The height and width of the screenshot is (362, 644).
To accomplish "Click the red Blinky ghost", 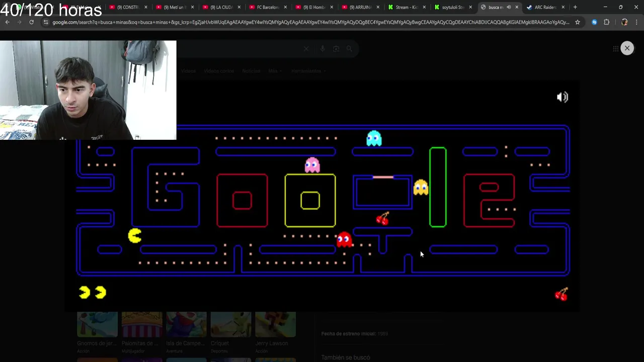I will (x=344, y=239).
